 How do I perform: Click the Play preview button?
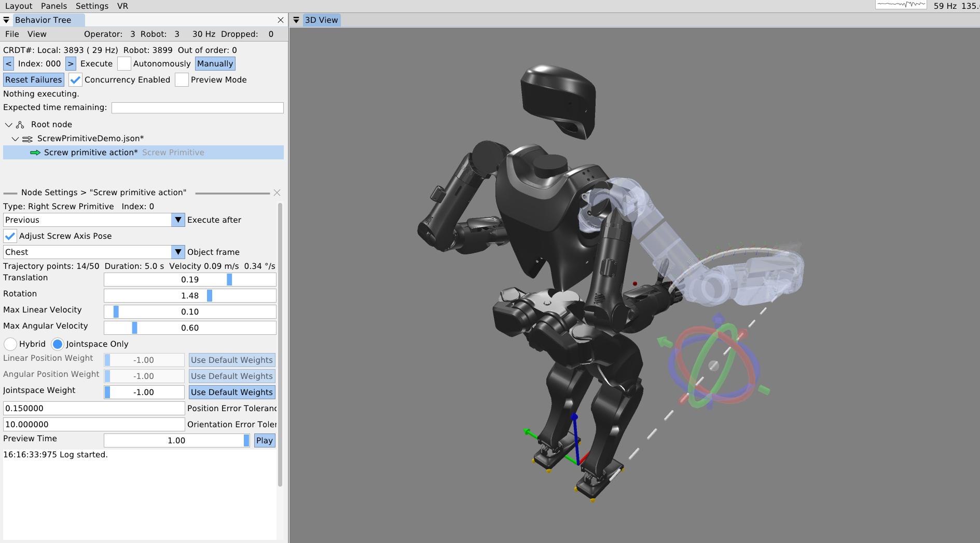click(265, 441)
